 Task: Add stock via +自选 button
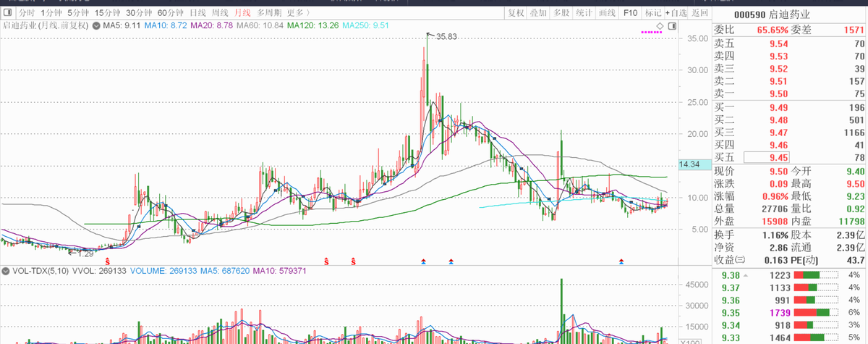click(677, 13)
